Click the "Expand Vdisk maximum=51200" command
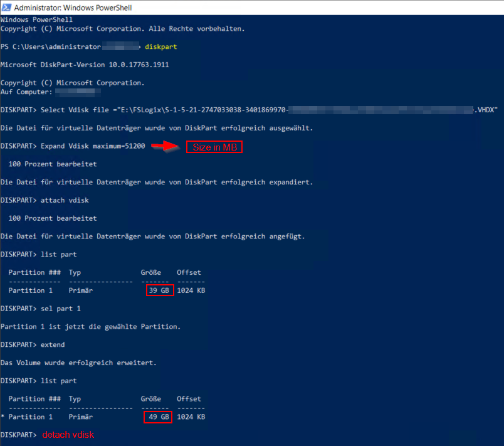This screenshot has width=504, height=446. coord(93,146)
